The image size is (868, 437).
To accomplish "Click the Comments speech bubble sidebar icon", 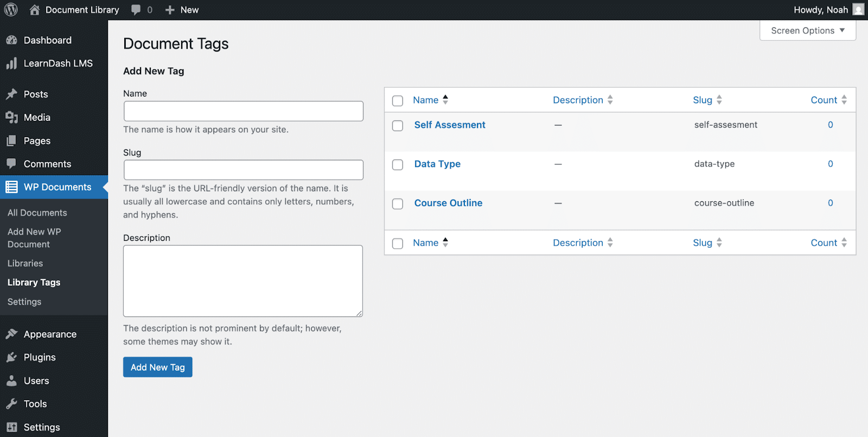I will (x=11, y=164).
